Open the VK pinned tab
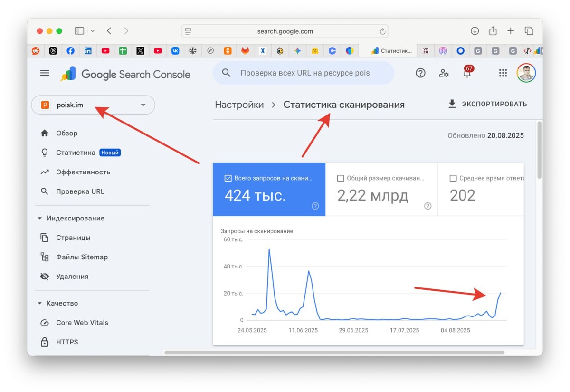This screenshot has width=570, height=392. point(175,51)
